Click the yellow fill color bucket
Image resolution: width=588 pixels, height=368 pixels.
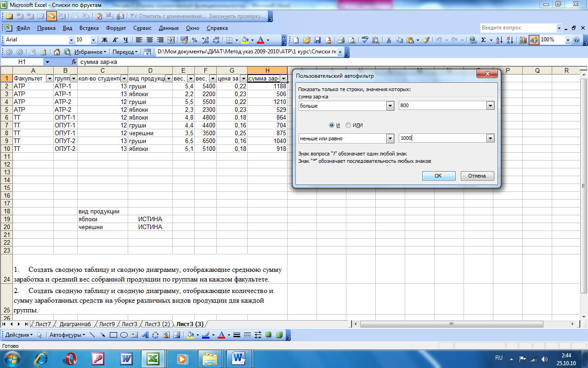coord(244,40)
